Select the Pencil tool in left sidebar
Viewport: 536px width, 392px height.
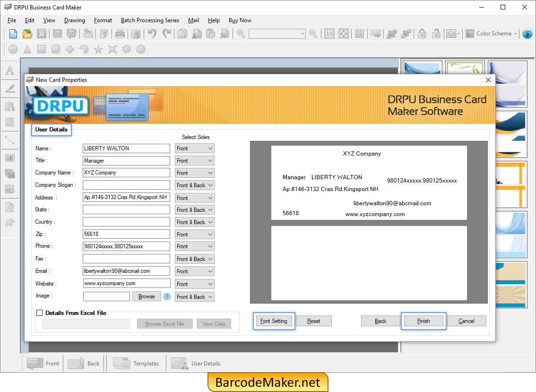(x=10, y=88)
